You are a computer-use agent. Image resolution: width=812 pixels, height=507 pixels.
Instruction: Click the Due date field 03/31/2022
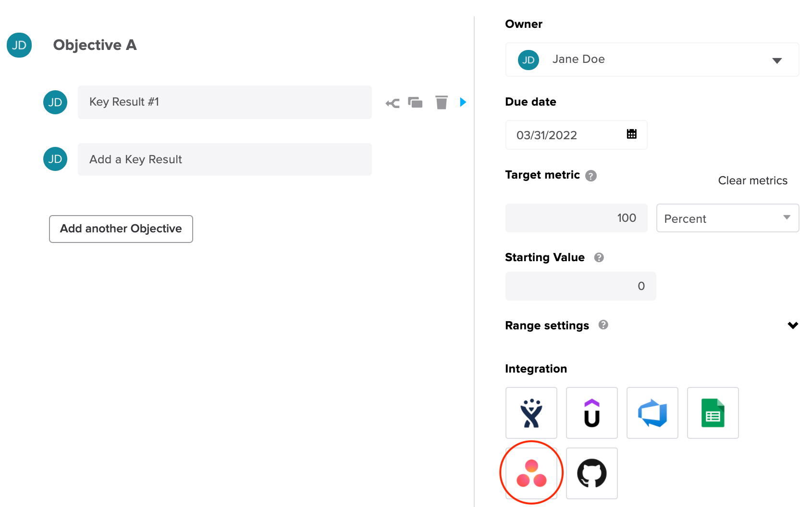tap(576, 135)
